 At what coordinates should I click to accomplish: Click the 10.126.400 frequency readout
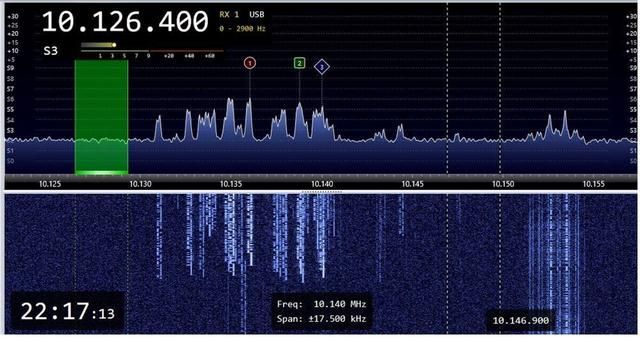coord(125,22)
